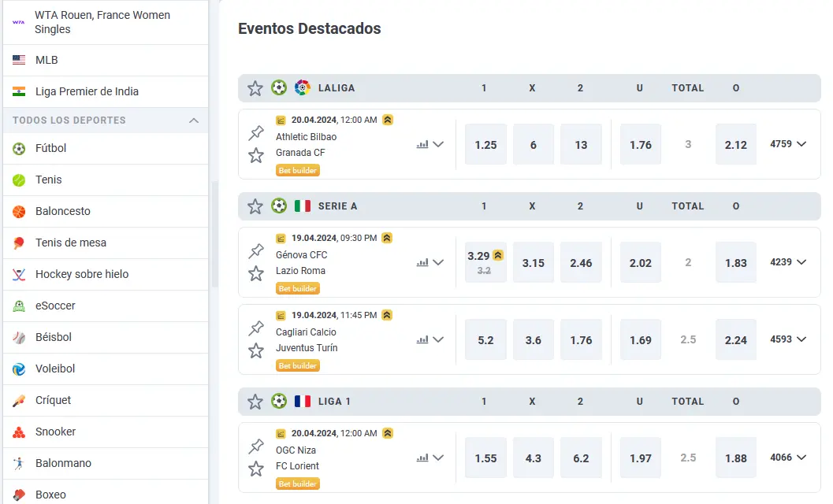Image resolution: width=833 pixels, height=504 pixels.
Task: Pin the OGC Niza vs FC Lorient match
Action: 256,447
